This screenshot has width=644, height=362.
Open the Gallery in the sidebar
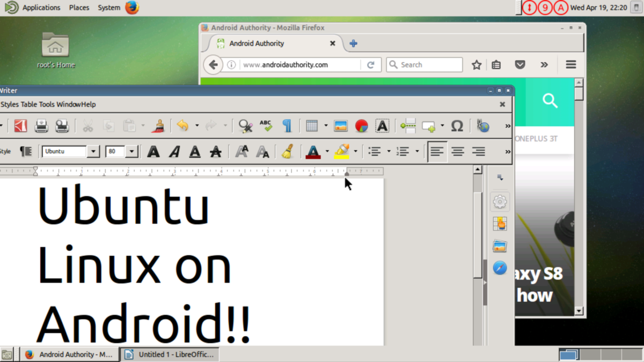point(500,246)
